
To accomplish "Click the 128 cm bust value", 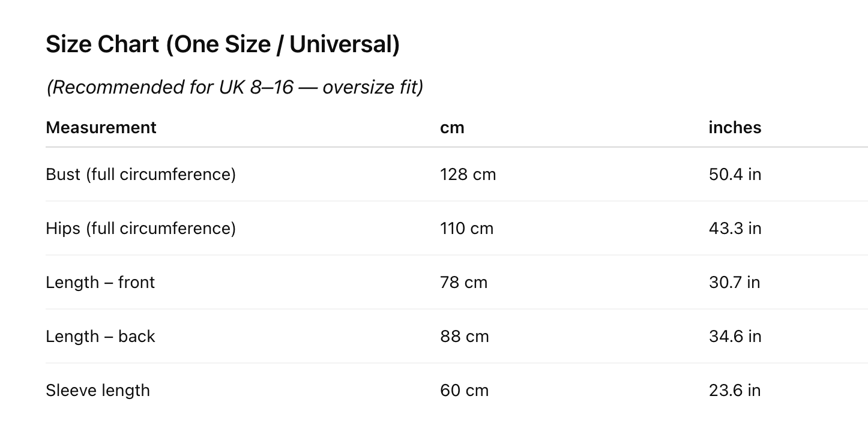I will click(x=468, y=175).
